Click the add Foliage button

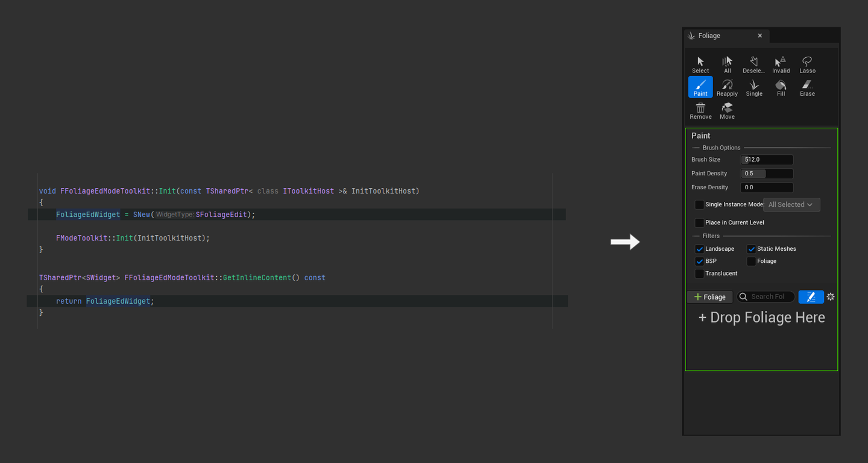click(x=709, y=297)
